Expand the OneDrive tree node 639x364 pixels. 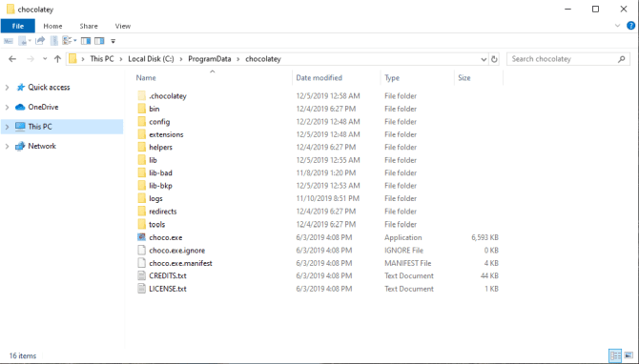7,107
